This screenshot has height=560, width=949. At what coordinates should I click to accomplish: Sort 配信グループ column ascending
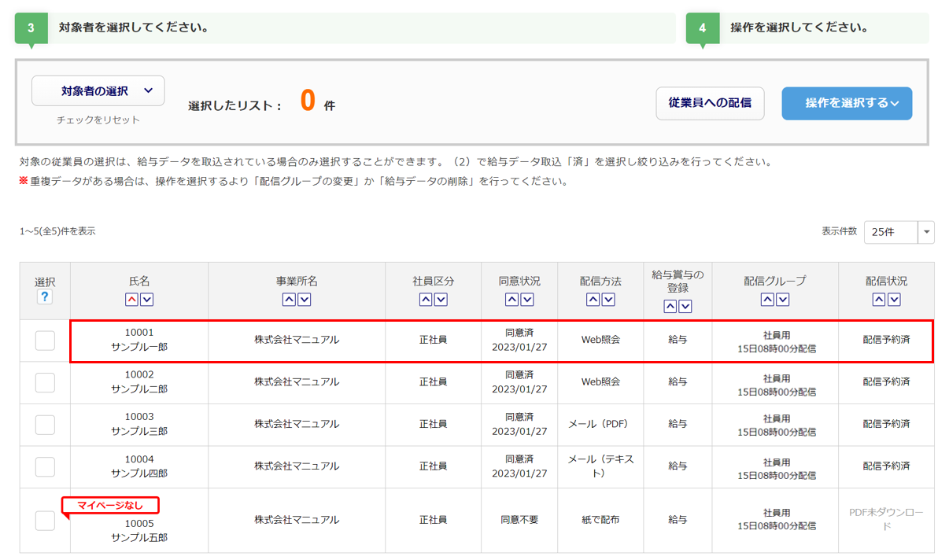(x=767, y=300)
